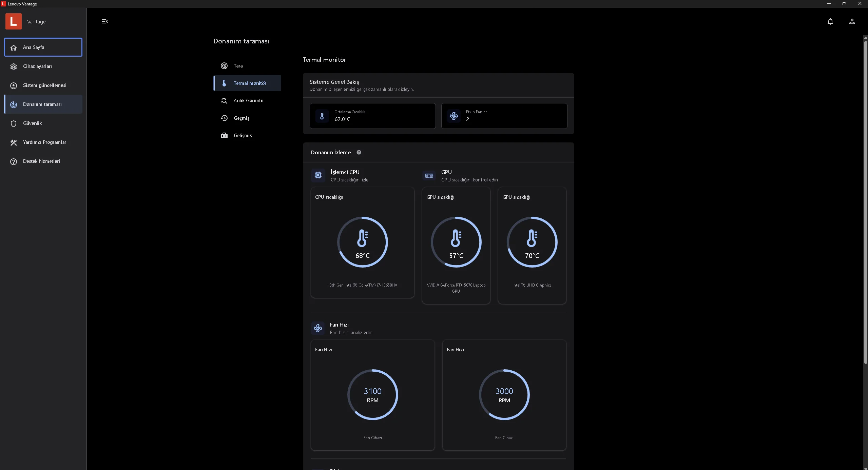The width and height of the screenshot is (868, 470).
Task: Open the Gelişmiş tab
Action: [247, 135]
